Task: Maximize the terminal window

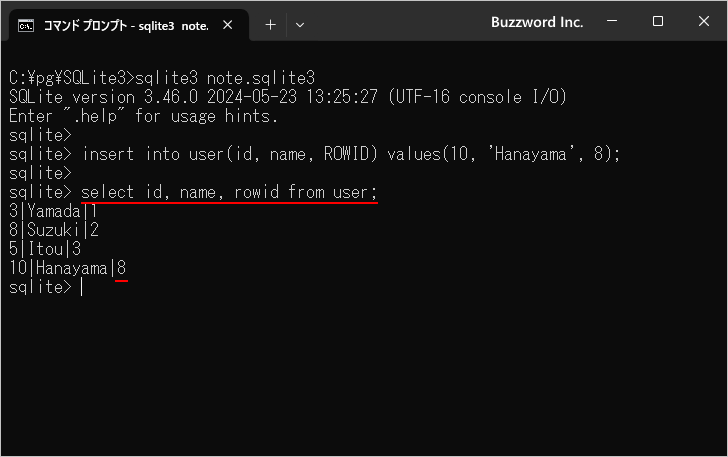Action: 657,21
